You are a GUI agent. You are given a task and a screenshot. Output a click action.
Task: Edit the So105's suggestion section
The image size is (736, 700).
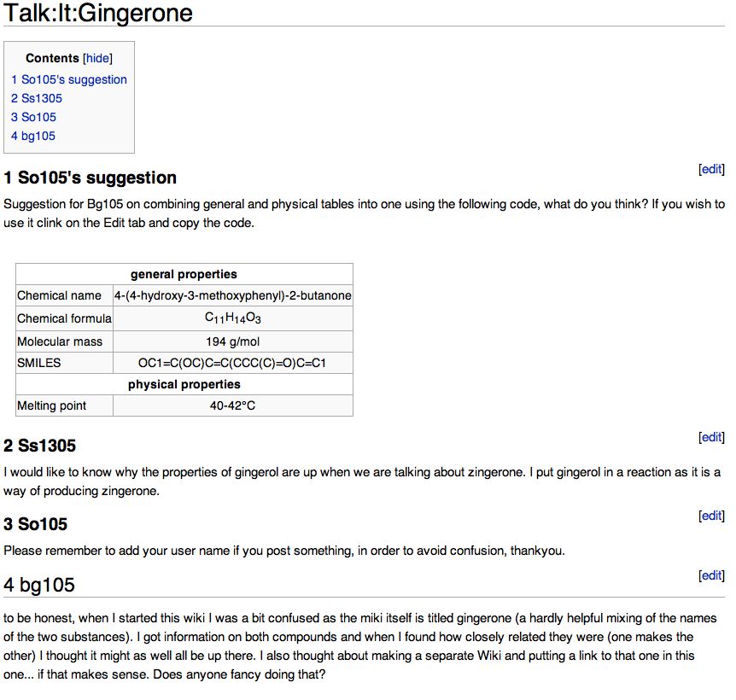(711, 169)
